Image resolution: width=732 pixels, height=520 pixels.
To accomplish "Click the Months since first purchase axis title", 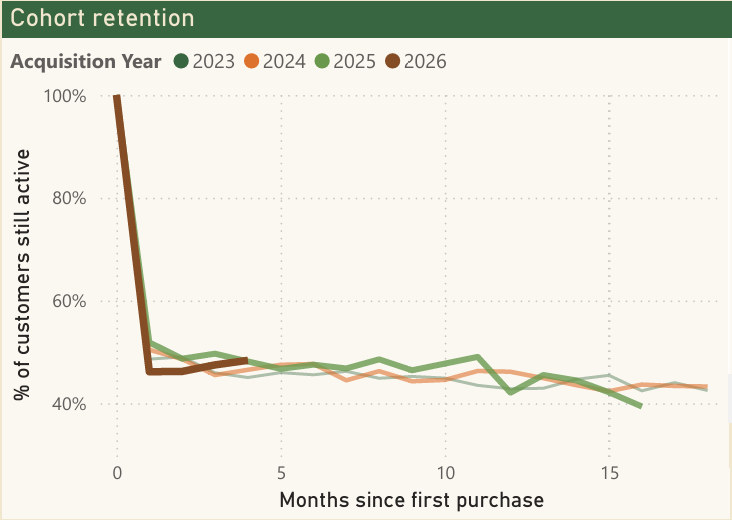I will coord(412,499).
